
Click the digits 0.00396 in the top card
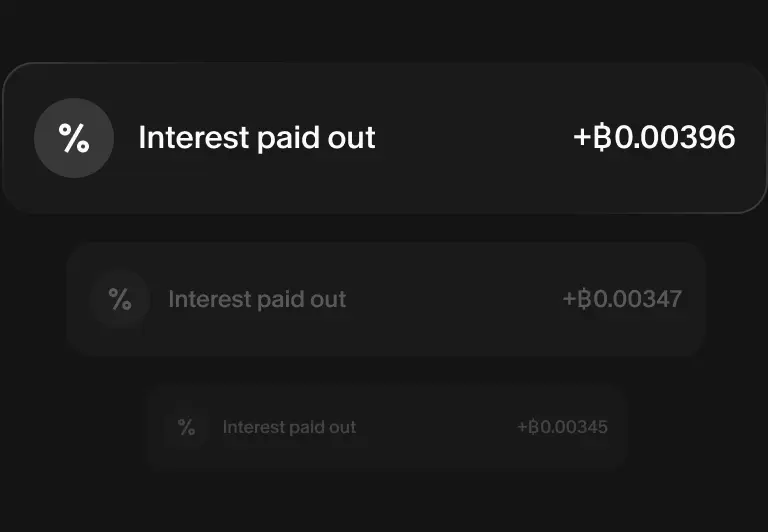point(675,138)
